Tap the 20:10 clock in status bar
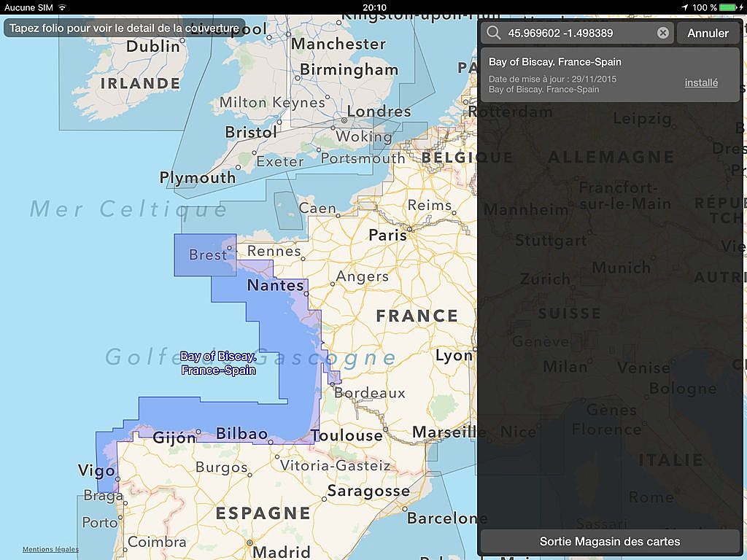The height and width of the screenshot is (560, 747). [x=374, y=7]
